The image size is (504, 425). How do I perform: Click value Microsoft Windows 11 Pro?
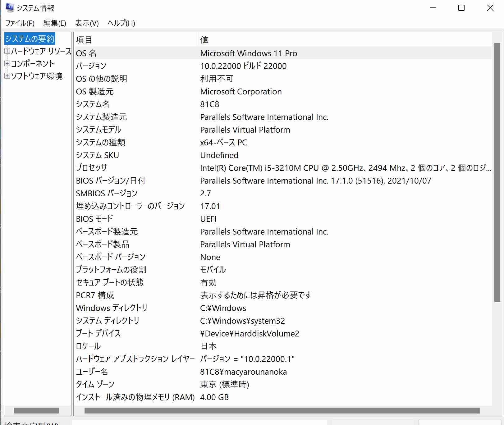tap(249, 53)
